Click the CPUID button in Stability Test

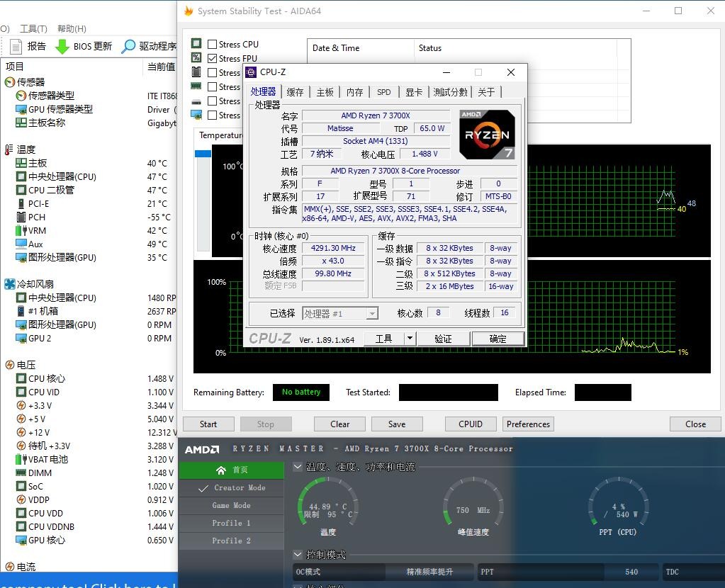tap(471, 424)
